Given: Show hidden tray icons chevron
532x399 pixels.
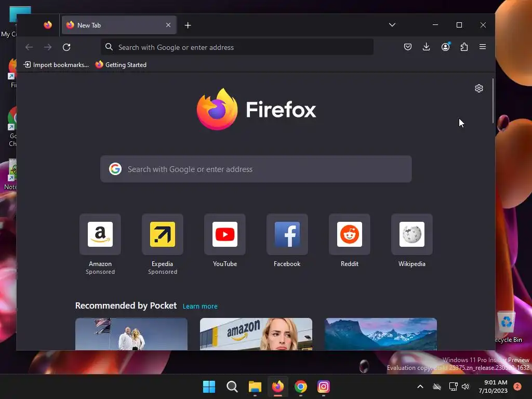Looking at the screenshot, I should pos(420,387).
